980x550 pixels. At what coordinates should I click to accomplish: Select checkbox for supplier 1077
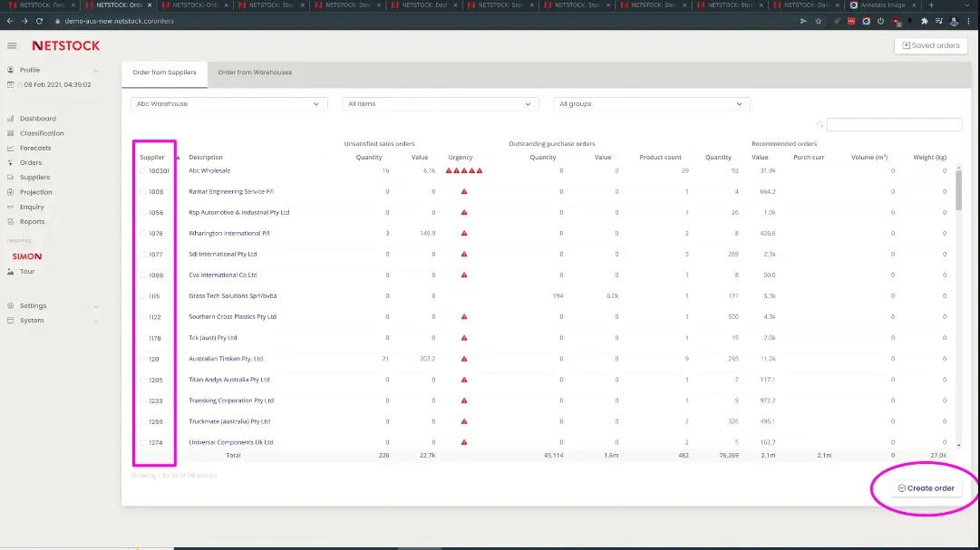point(143,255)
